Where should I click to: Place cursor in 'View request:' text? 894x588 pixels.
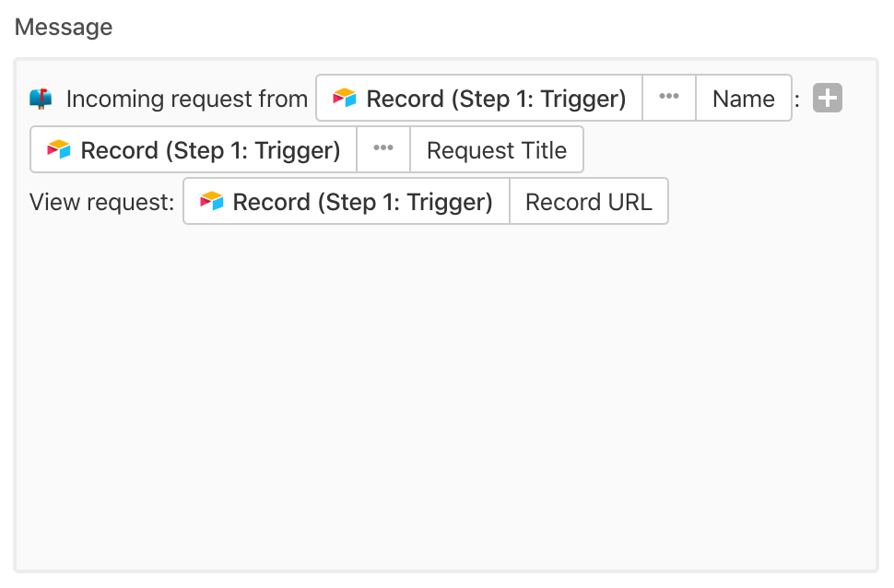(101, 203)
